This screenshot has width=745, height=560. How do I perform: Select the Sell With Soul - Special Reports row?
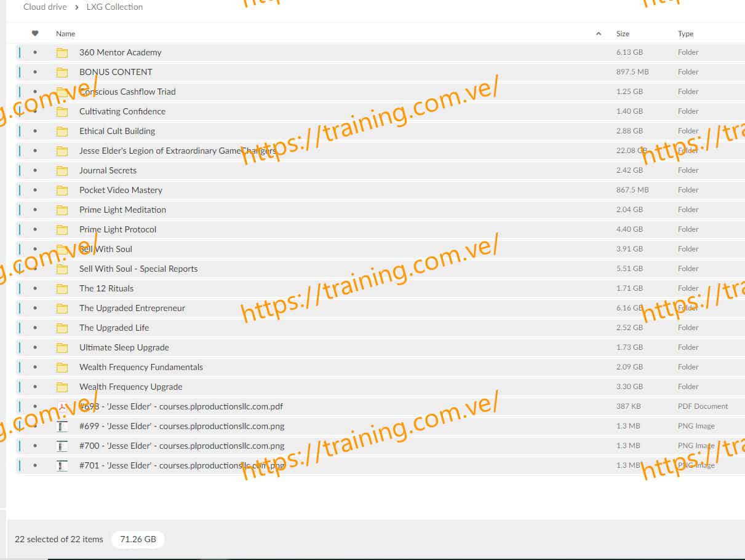(138, 269)
